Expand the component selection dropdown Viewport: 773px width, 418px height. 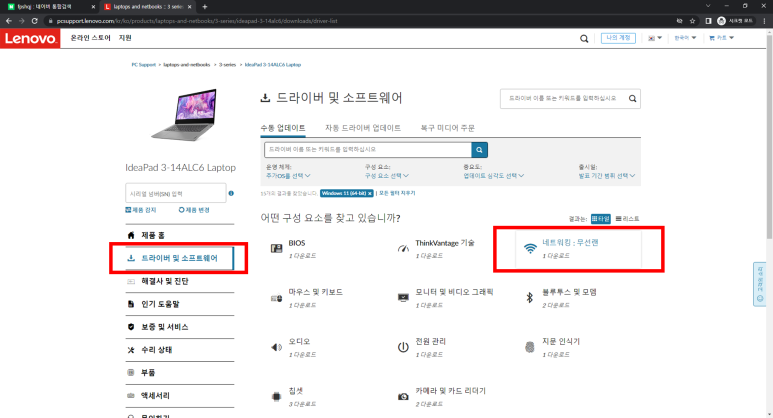click(387, 176)
